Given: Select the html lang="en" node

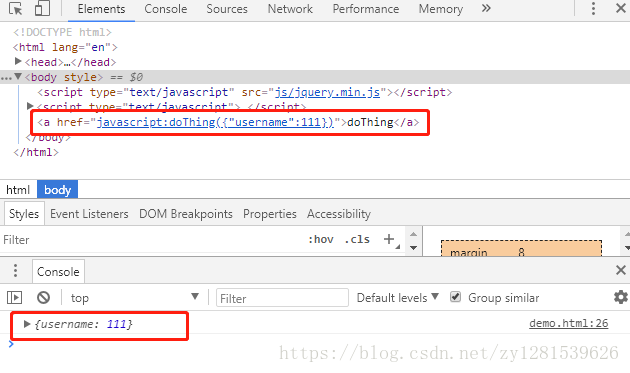Looking at the screenshot, I should click(65, 47).
